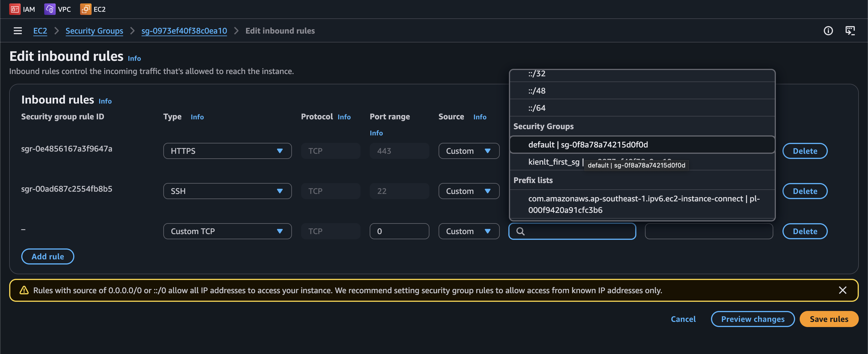Click the port range field showing 0
Screen dimensions: 868x354
pos(399,231)
